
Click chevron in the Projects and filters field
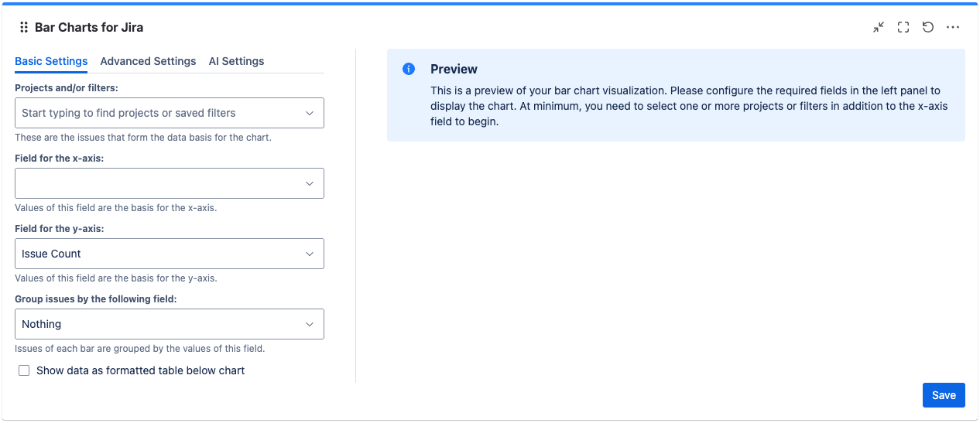(x=310, y=113)
